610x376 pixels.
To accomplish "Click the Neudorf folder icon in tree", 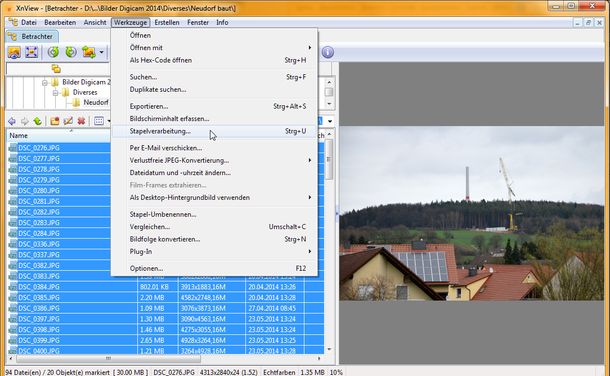I will pyautogui.click(x=76, y=102).
